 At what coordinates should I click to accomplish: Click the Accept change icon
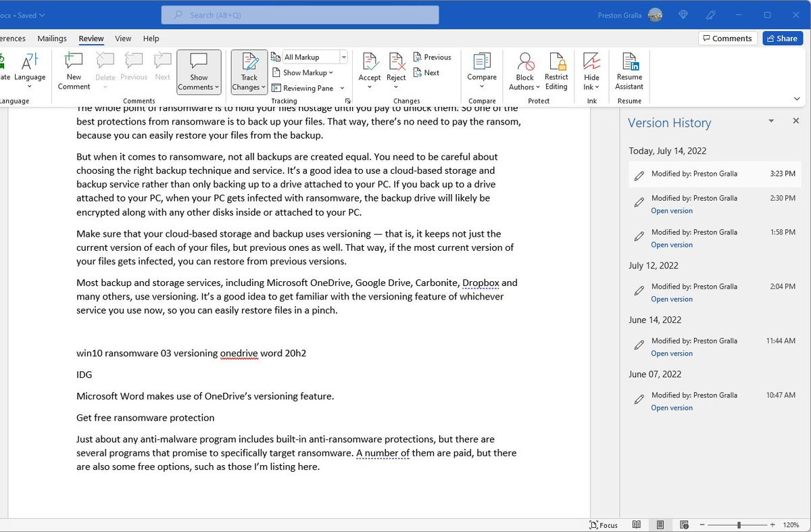point(370,62)
